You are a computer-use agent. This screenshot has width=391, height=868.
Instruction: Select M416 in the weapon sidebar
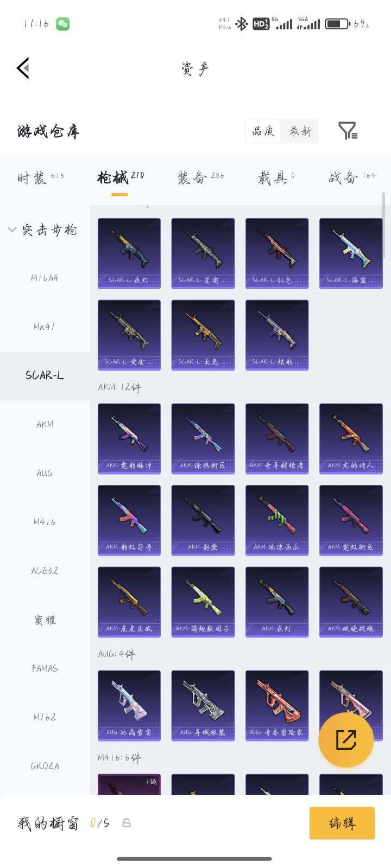point(45,522)
